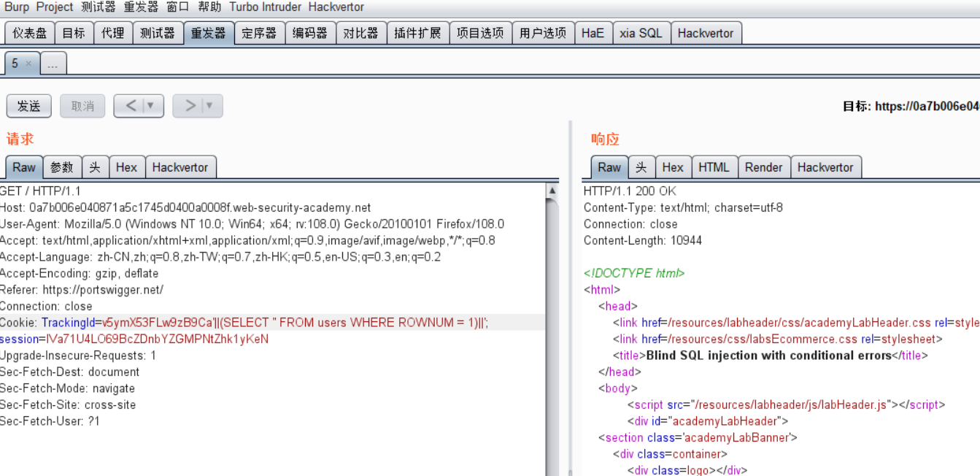Click the session cookie value line

[x=134, y=339]
